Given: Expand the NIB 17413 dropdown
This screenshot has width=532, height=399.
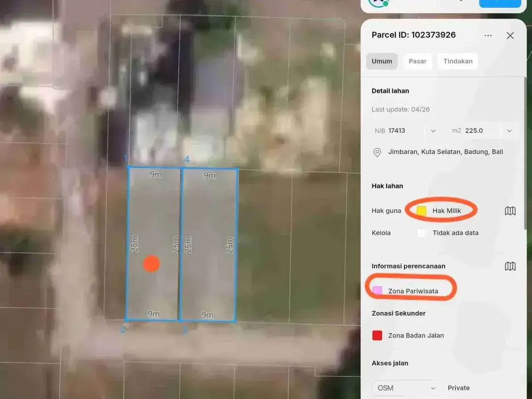Looking at the screenshot, I should point(433,131).
